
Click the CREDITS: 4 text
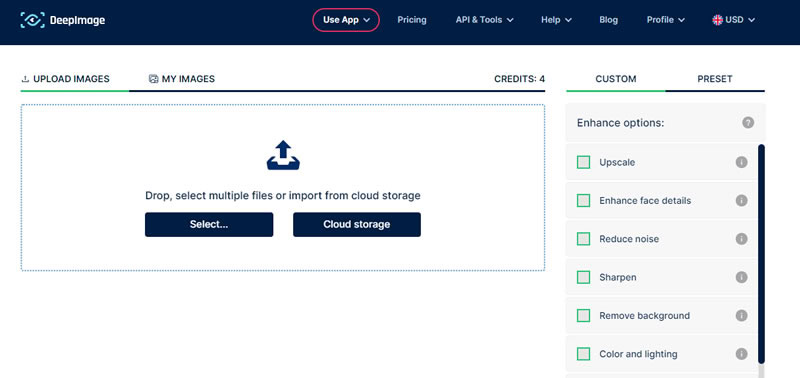coord(519,79)
